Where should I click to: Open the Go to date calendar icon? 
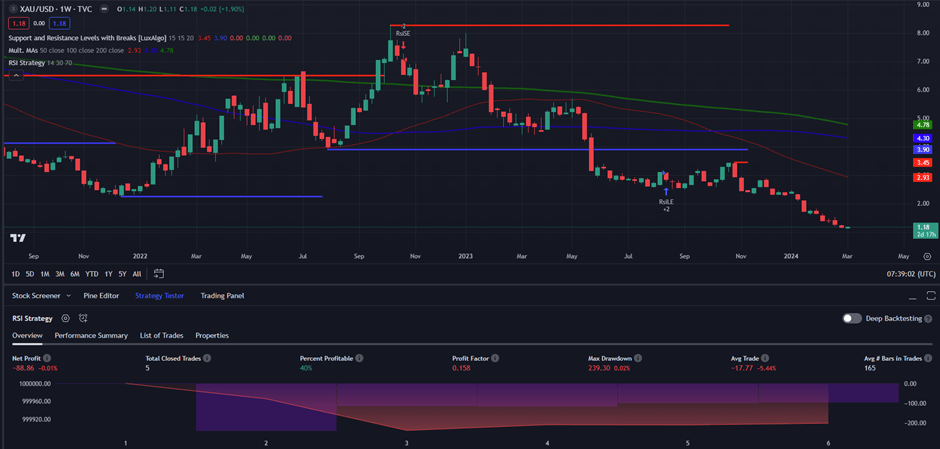[x=159, y=274]
